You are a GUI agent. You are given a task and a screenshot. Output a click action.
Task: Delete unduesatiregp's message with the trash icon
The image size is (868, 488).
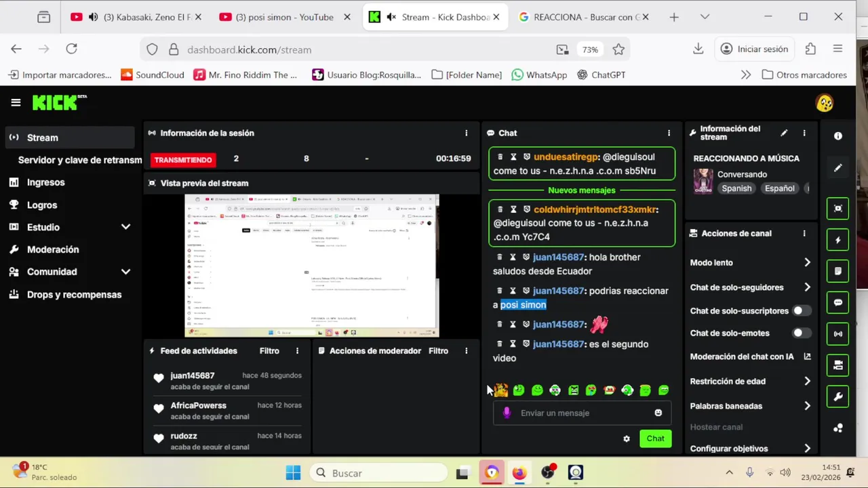[500, 157]
